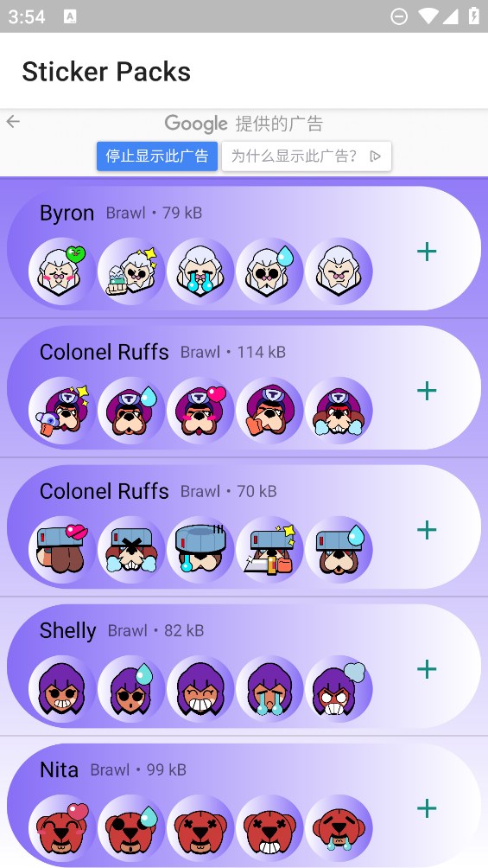Tap the Do Not Disturb status icon

(398, 16)
